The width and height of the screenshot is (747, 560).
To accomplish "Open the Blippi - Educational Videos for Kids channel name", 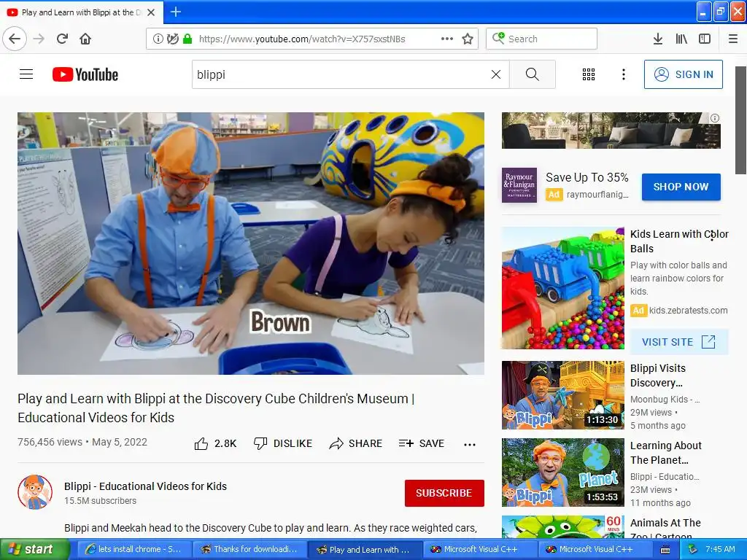I will [145, 486].
